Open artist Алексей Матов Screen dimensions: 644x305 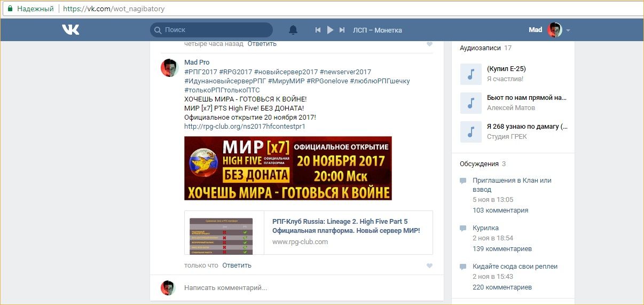tap(512, 108)
